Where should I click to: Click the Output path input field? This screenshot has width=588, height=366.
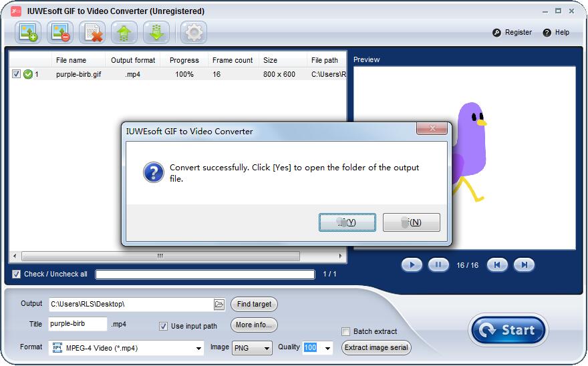(x=131, y=304)
